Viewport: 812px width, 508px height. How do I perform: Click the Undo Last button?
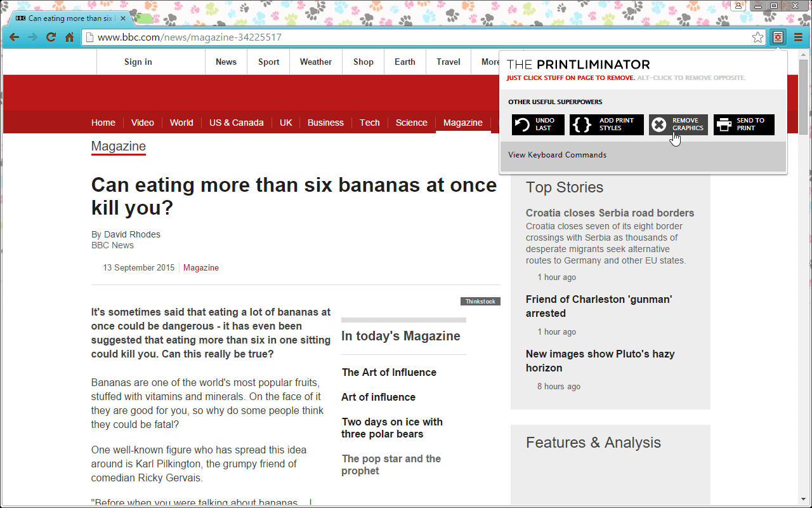click(x=538, y=124)
